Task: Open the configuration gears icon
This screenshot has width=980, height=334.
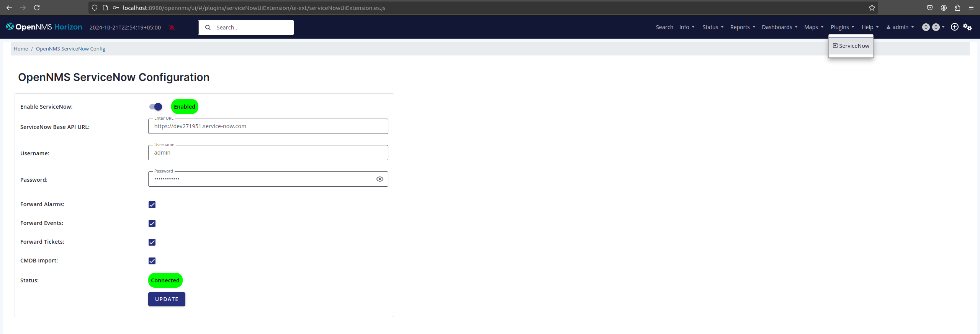Action: tap(967, 27)
